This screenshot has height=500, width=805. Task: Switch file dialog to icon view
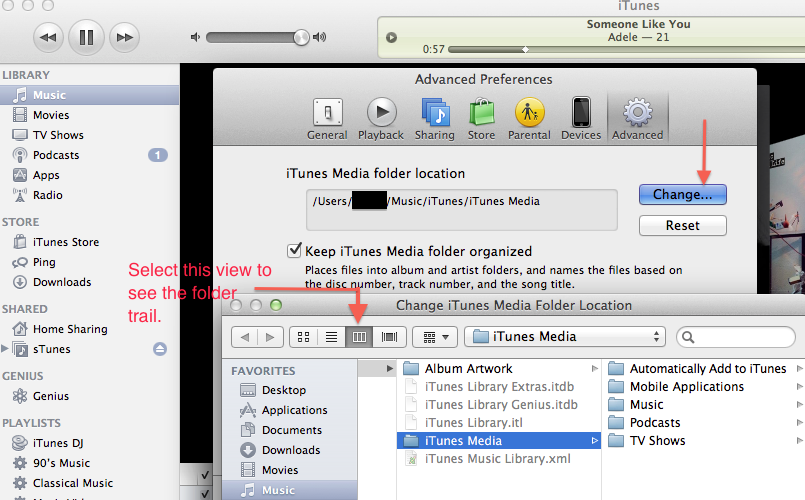(x=303, y=337)
